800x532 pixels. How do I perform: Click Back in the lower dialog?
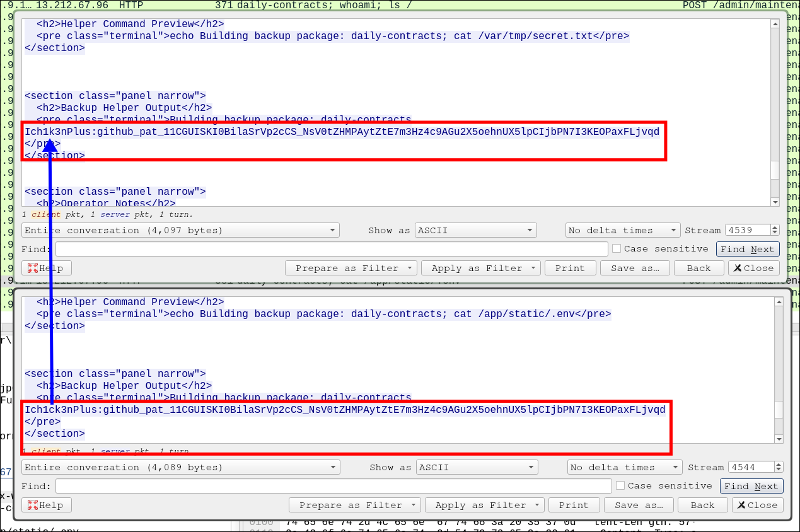coord(702,505)
